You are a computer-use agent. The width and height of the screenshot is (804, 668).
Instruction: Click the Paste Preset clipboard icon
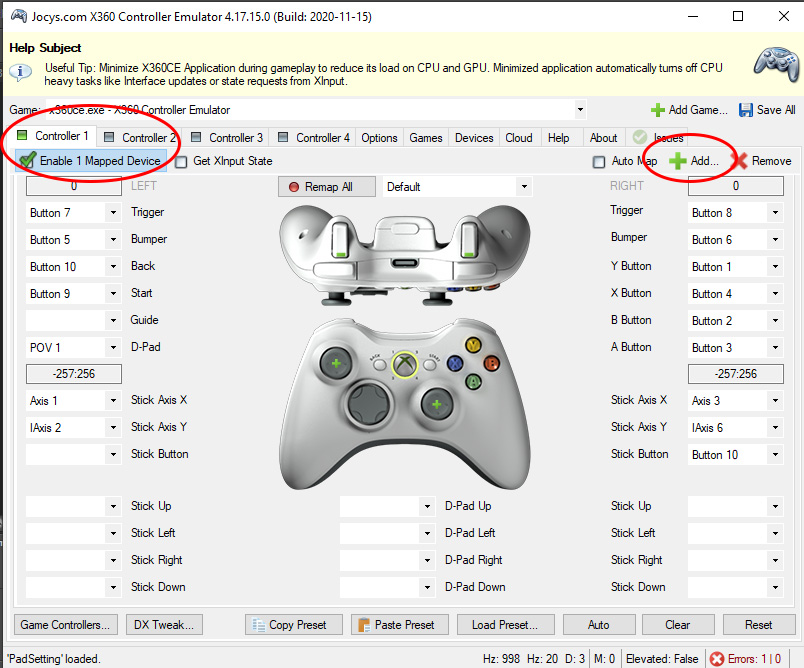(364, 625)
